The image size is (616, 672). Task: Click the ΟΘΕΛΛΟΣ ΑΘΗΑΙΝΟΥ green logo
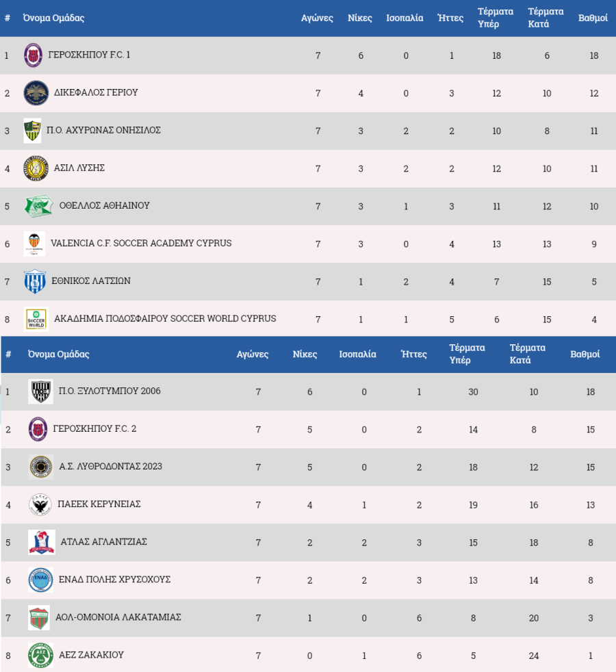(x=38, y=206)
